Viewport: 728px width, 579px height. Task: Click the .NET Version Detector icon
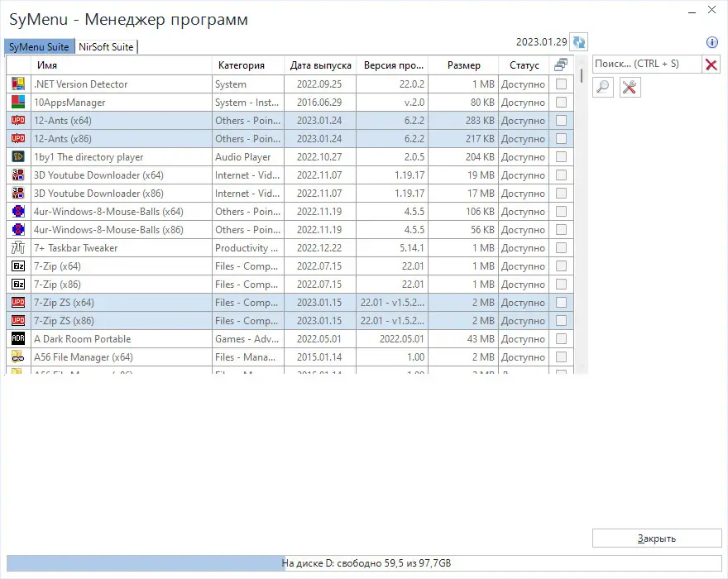18,84
